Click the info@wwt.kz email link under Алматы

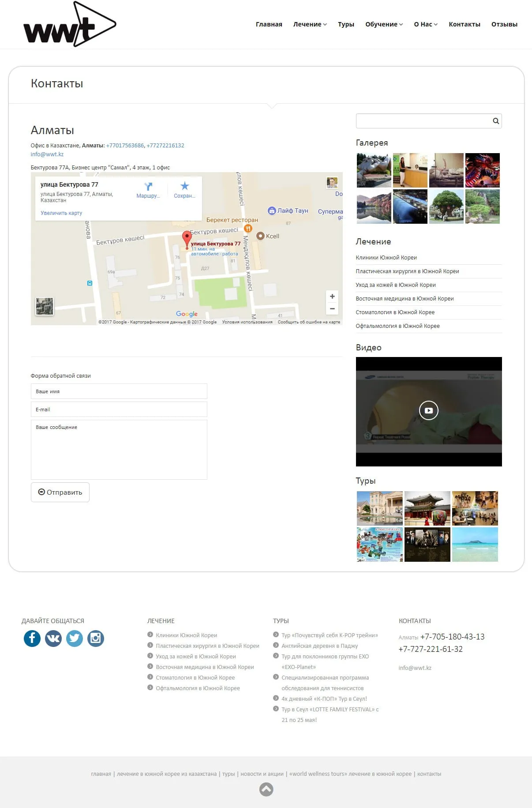click(47, 154)
